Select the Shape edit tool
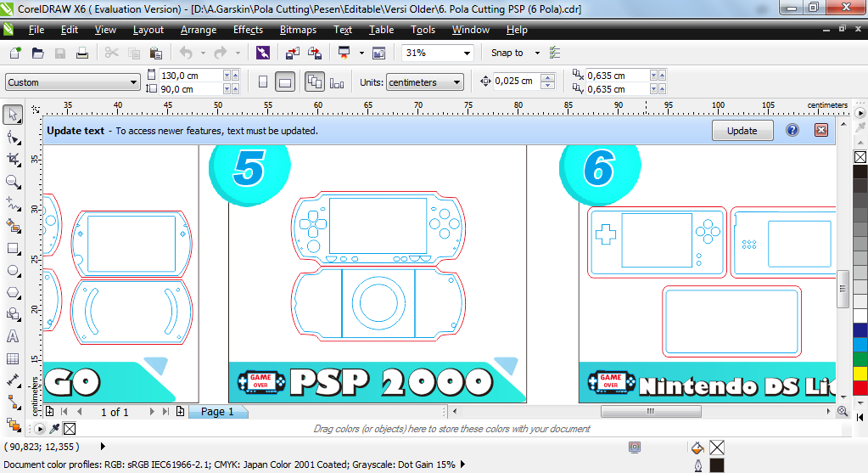Viewport: 868px width, 473px height. pos(13,138)
